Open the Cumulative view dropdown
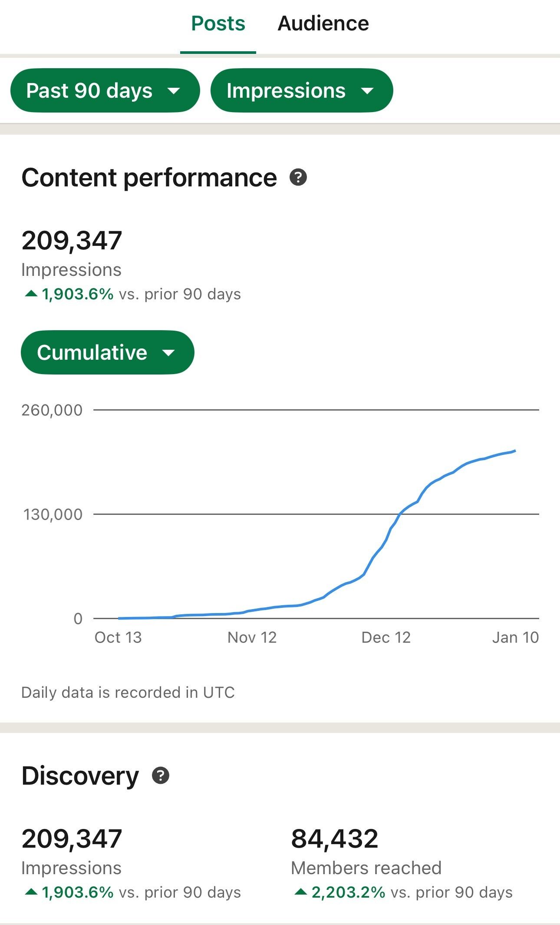Screen dimensions: 560x925 [x=107, y=352]
